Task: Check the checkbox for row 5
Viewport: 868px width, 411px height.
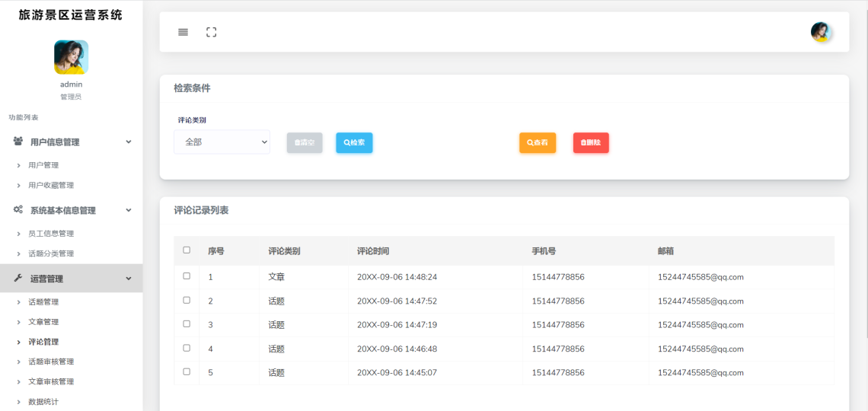Action: pos(187,371)
